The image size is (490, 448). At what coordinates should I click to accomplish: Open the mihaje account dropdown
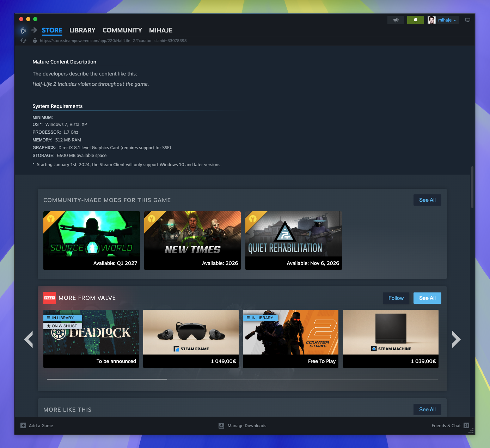click(x=447, y=20)
